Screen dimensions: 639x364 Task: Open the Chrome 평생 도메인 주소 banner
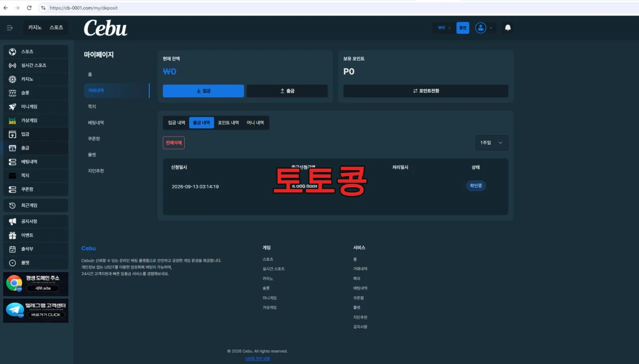(x=36, y=283)
